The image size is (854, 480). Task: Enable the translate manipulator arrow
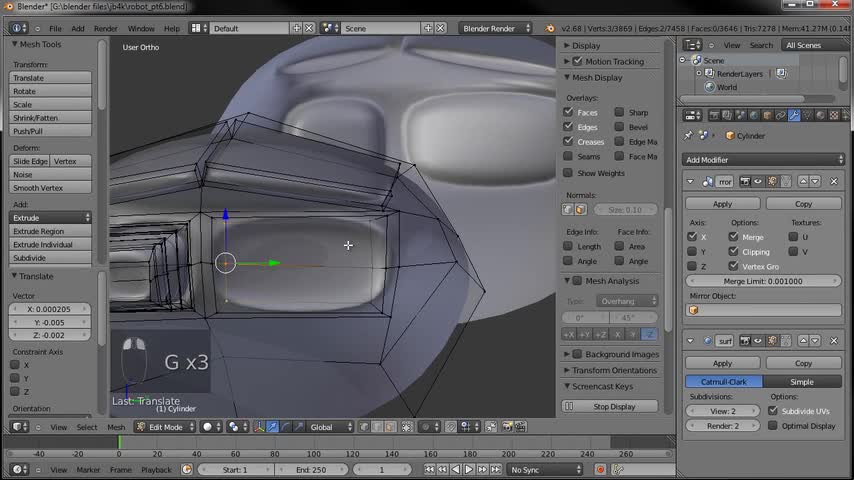(x=272, y=427)
